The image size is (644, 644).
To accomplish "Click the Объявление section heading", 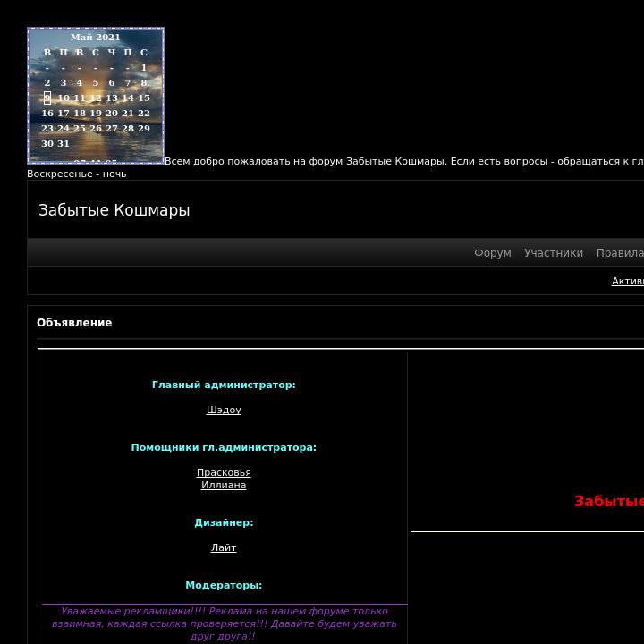I will pos(74,323).
